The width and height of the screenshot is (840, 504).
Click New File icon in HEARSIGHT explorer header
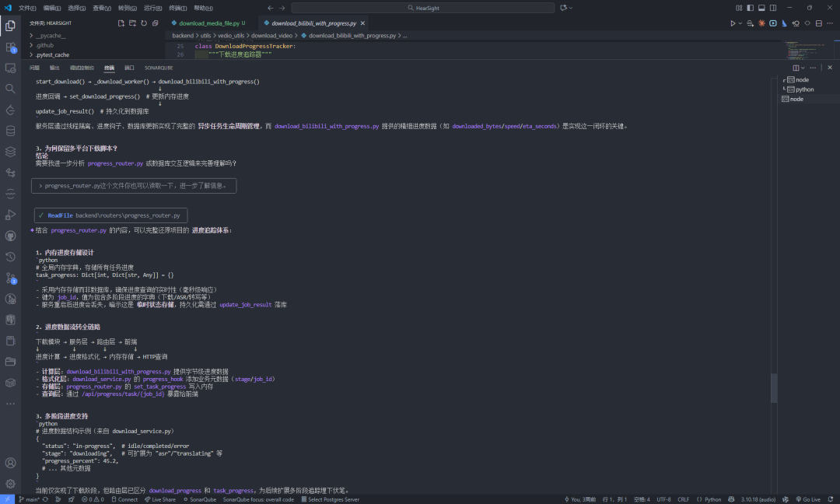click(x=121, y=23)
